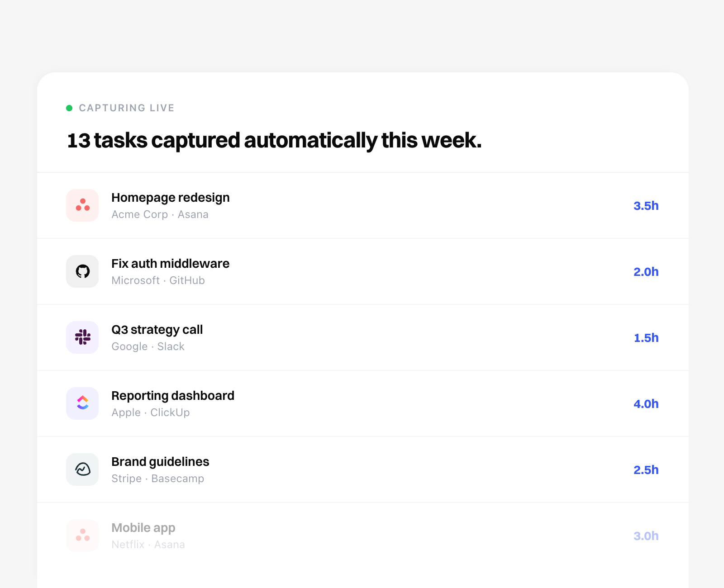Screen dimensions: 724x588
Task: Select the Homepage redesign task title
Action: click(171, 198)
